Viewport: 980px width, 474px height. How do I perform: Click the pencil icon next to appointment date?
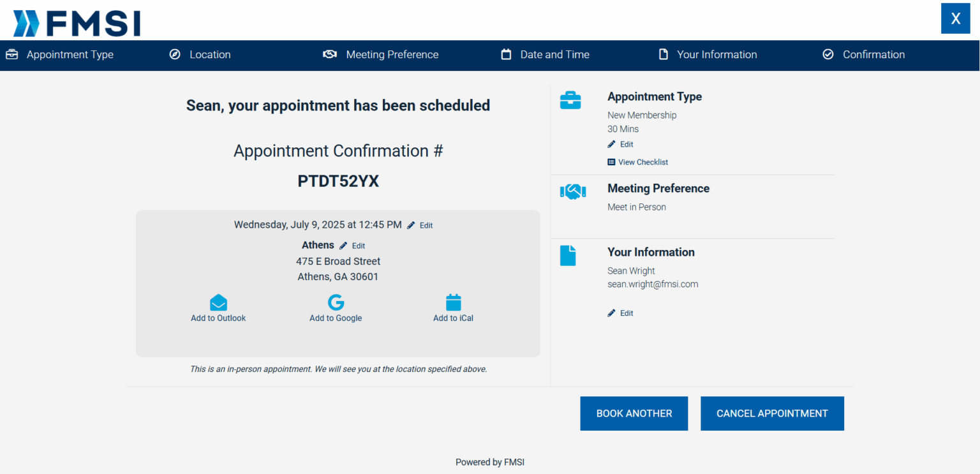pyautogui.click(x=412, y=225)
